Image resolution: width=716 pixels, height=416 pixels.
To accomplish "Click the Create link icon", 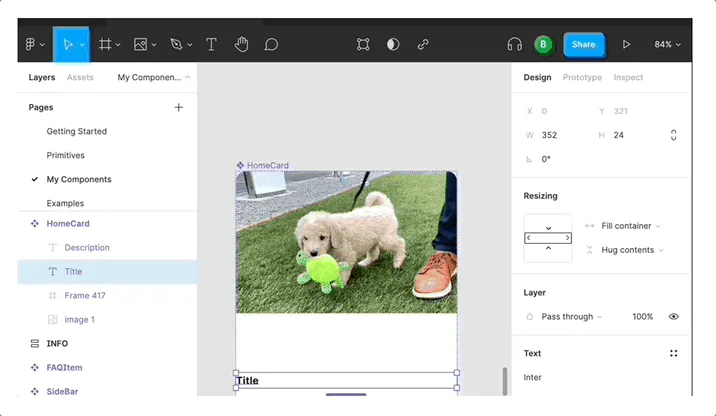I will (x=423, y=44).
